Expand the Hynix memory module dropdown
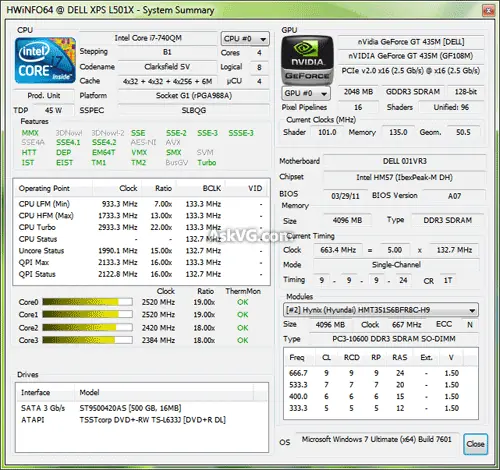The image size is (500, 470). click(x=380, y=310)
